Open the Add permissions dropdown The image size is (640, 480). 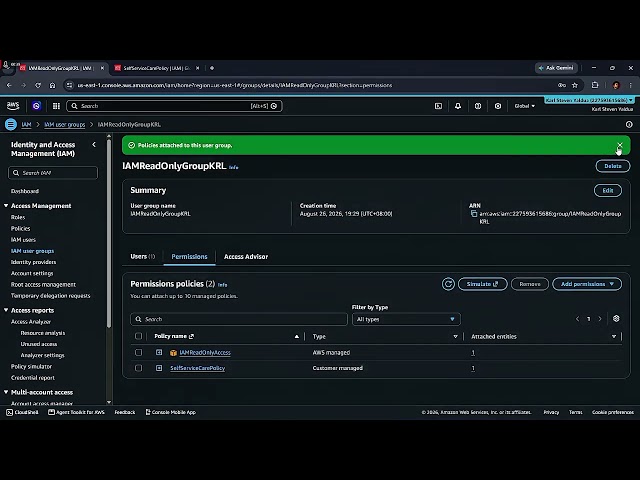click(587, 284)
